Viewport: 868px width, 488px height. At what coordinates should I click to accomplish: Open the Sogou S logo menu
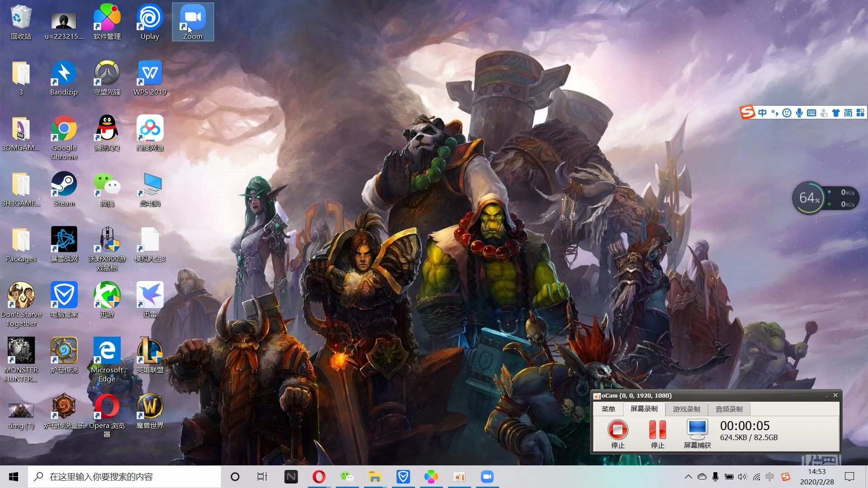pyautogui.click(x=748, y=112)
